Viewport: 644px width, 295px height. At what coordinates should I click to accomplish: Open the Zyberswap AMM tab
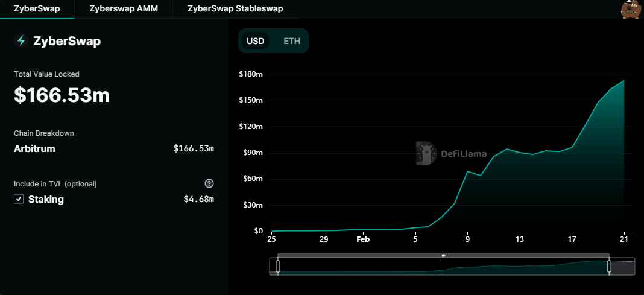pyautogui.click(x=123, y=8)
